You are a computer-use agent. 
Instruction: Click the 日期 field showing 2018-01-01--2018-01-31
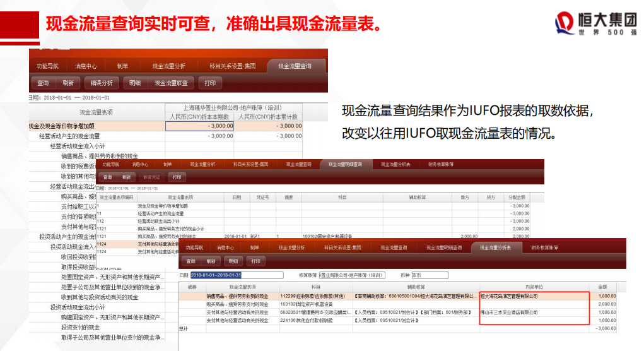[237, 275]
